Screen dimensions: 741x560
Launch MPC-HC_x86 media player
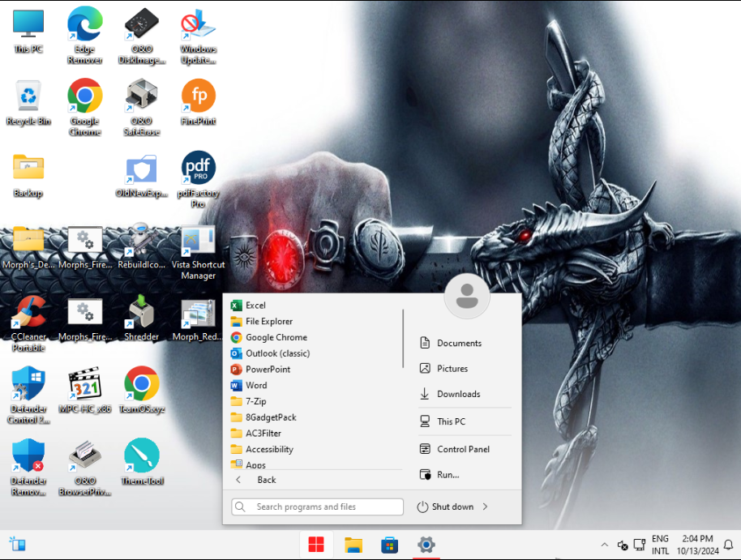click(x=85, y=391)
